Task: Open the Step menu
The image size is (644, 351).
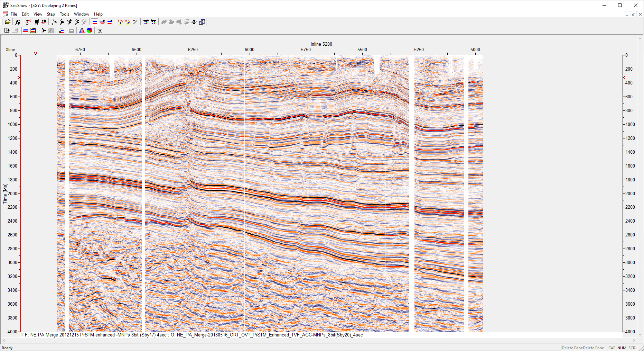Action: 51,14
